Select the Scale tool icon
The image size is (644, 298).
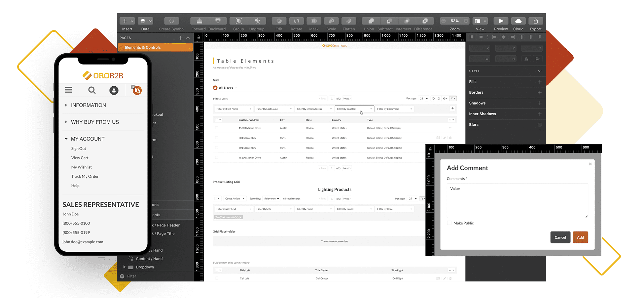(331, 21)
